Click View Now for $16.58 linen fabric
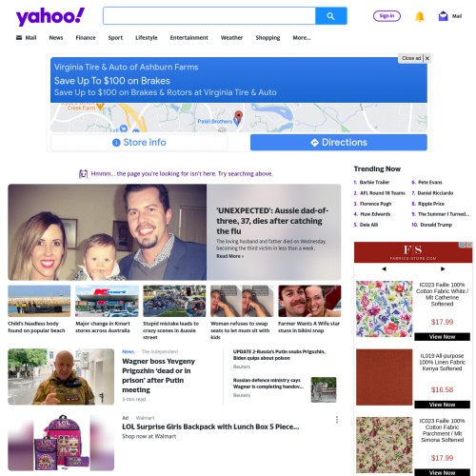 [x=442, y=405]
